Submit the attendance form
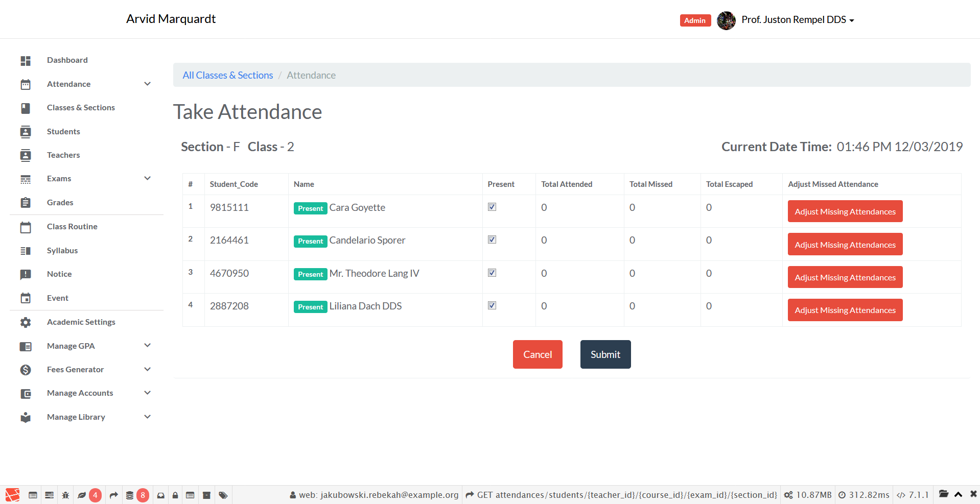Image resolution: width=980 pixels, height=504 pixels. coord(605,354)
